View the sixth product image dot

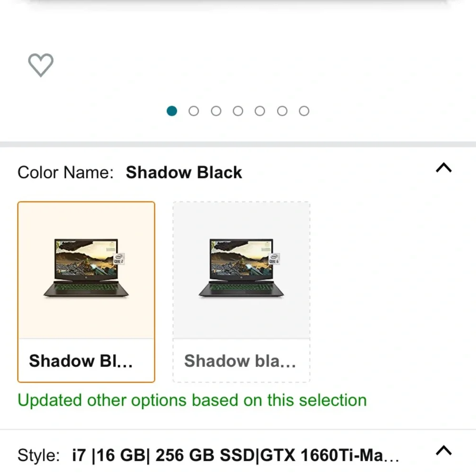point(282,111)
